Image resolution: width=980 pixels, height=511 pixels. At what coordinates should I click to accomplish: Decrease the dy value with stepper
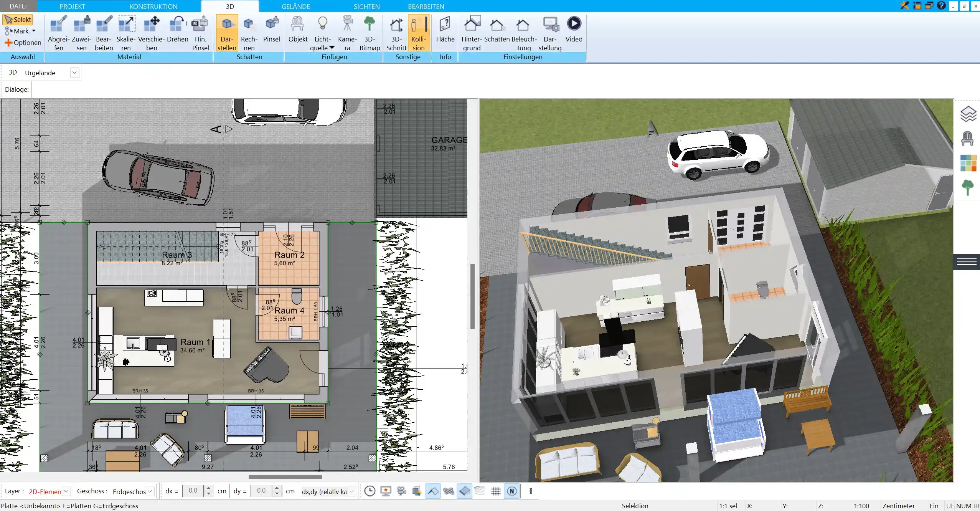277,494
